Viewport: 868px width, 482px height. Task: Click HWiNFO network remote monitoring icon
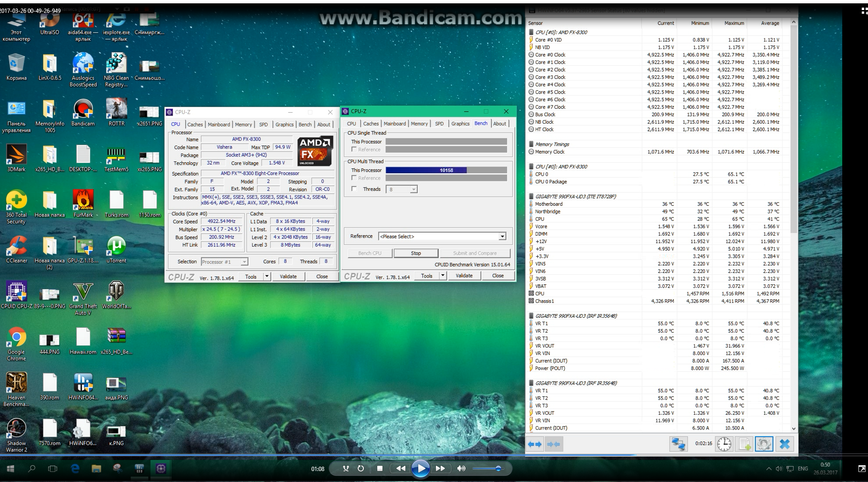678,444
